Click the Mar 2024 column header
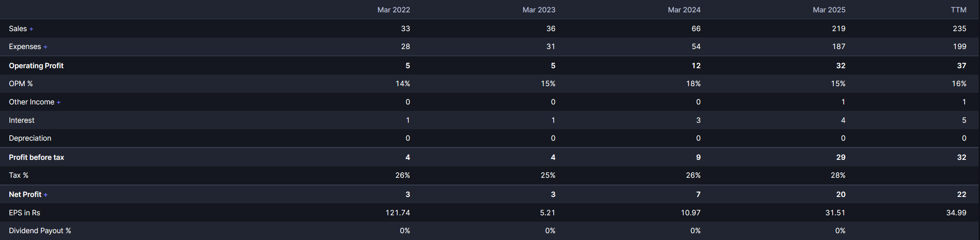This screenshot has height=240, width=980. (x=684, y=10)
